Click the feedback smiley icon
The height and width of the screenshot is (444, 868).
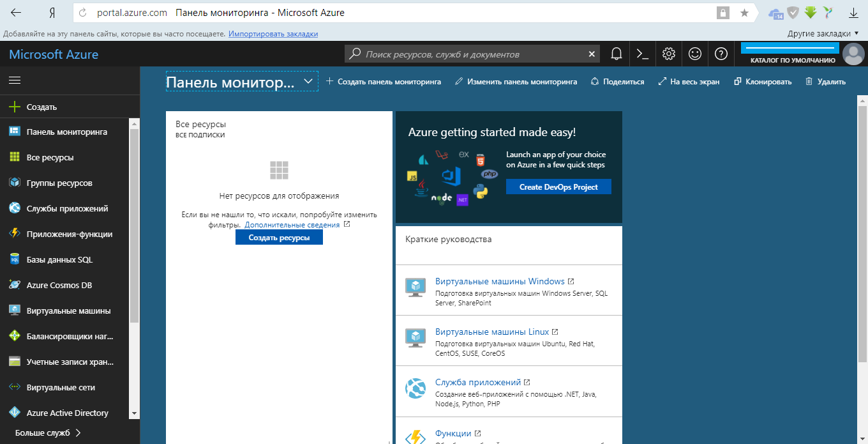pyautogui.click(x=695, y=54)
